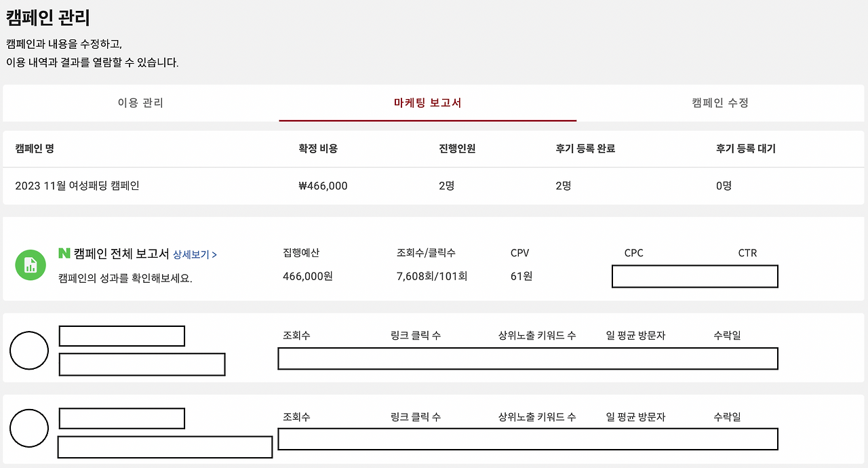Click the first reviewer's circular profile avatar
The image size is (868, 468).
(x=29, y=351)
